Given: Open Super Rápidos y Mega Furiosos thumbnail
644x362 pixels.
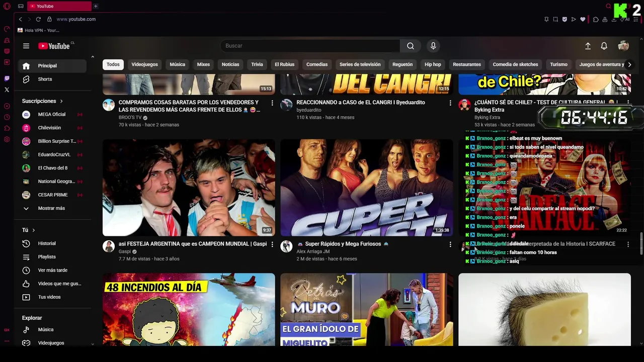Looking at the screenshot, I should tap(367, 188).
